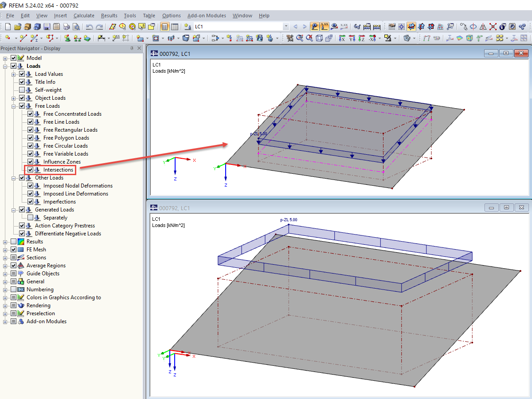
Task: Expand the Model tree node
Action: tap(5, 58)
